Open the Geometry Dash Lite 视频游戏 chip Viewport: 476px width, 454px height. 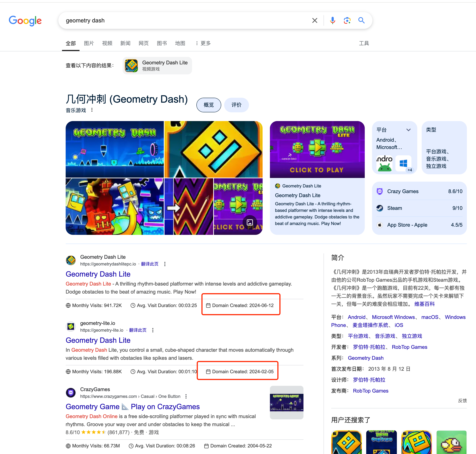pyautogui.click(x=157, y=66)
